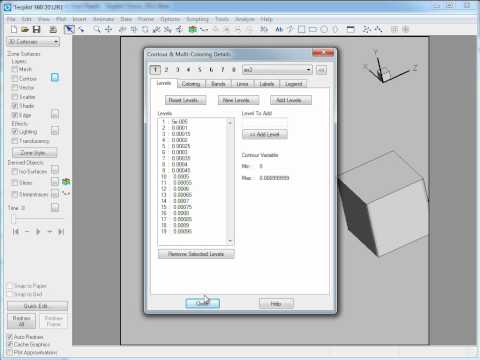Open the Plot menu
480x360 pixels.
(x=61, y=19)
